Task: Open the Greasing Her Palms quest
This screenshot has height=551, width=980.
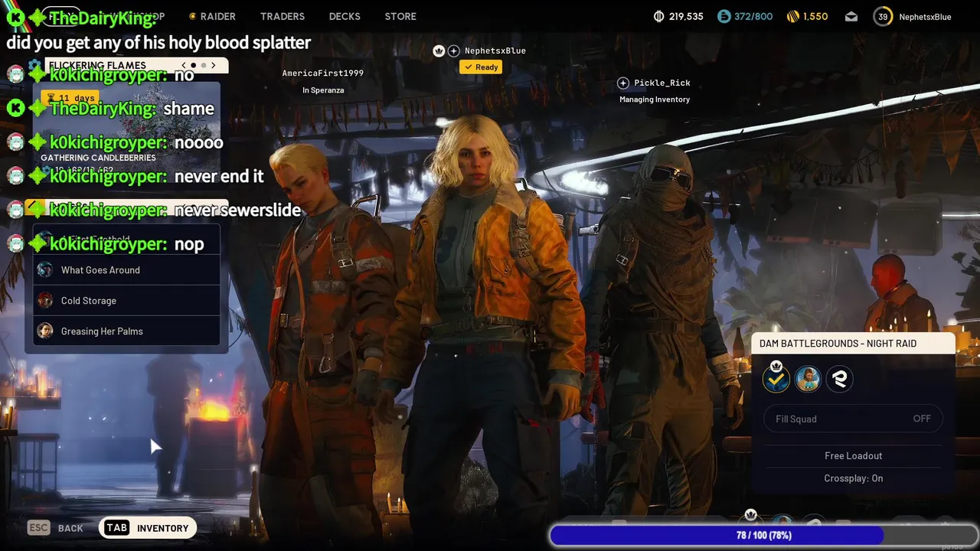Action: [126, 331]
